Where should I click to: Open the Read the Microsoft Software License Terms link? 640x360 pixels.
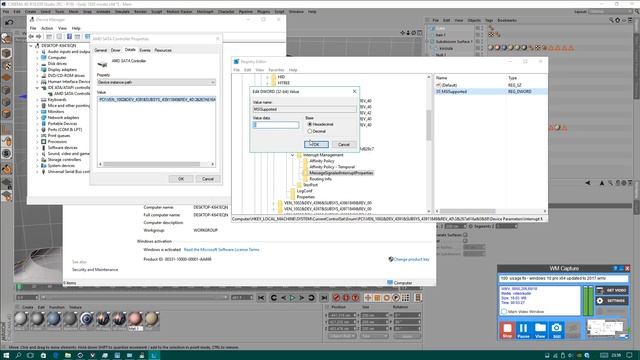coord(221,249)
